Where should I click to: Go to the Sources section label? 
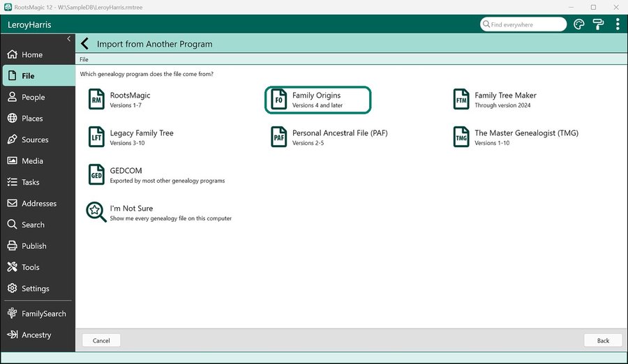pyautogui.click(x=35, y=139)
